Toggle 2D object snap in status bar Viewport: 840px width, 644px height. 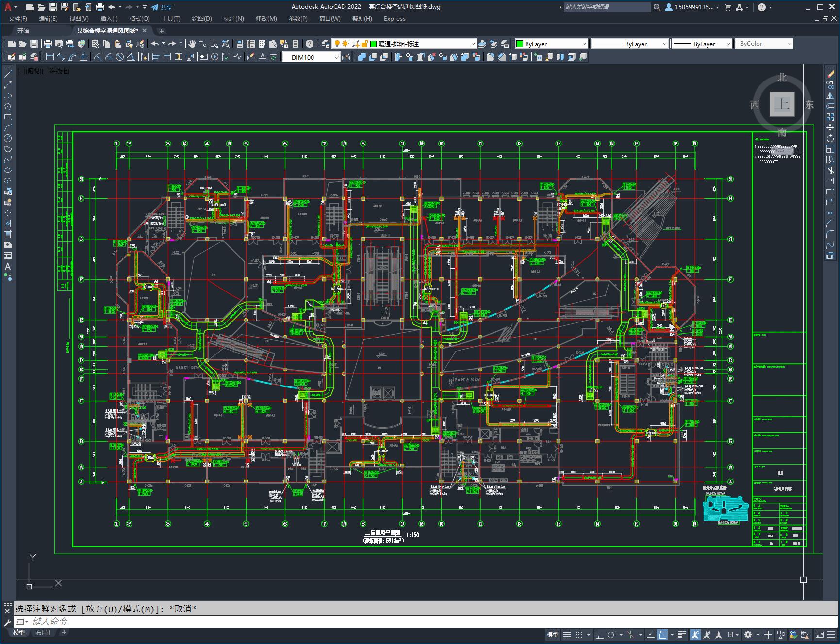click(662, 634)
